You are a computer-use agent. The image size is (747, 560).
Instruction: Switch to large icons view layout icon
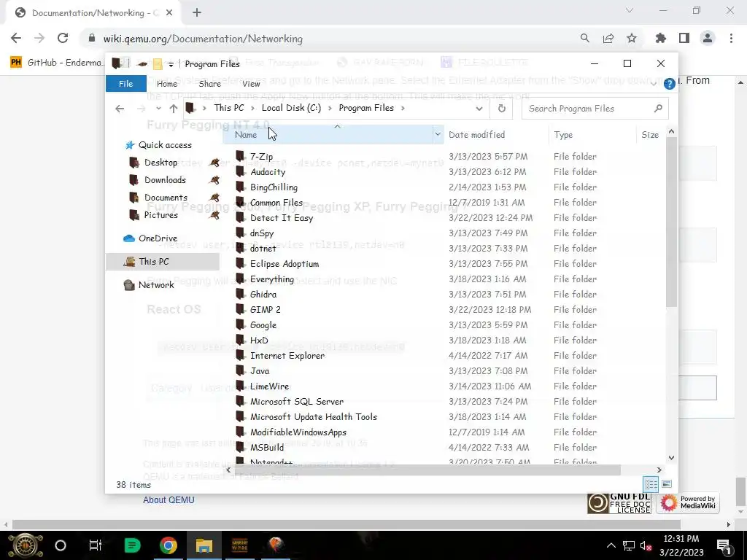(x=667, y=484)
